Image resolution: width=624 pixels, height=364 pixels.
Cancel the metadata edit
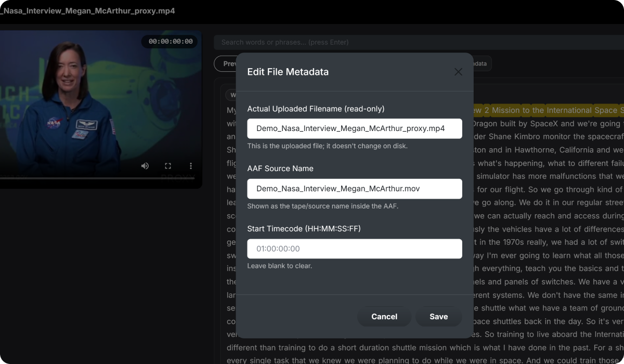(x=384, y=317)
